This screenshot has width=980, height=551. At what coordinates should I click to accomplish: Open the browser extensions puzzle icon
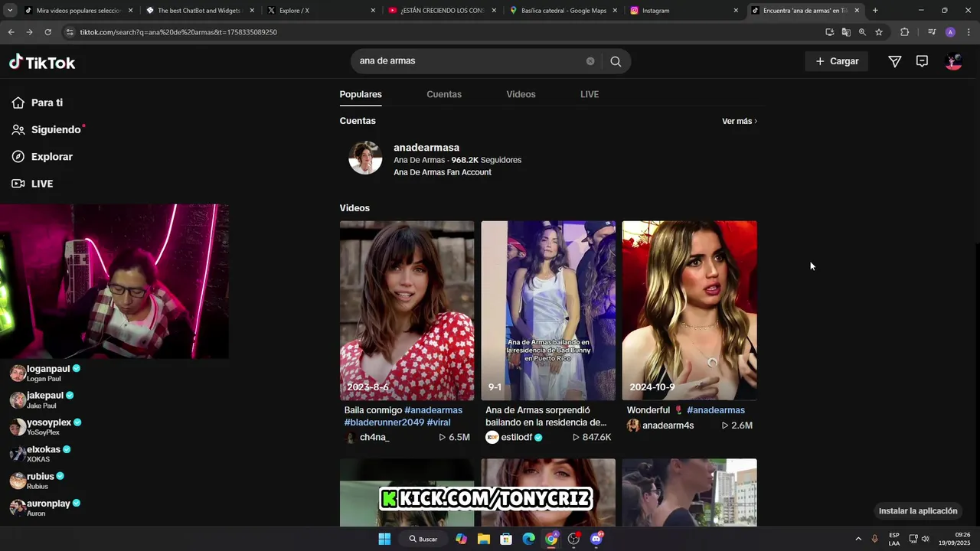(x=904, y=32)
